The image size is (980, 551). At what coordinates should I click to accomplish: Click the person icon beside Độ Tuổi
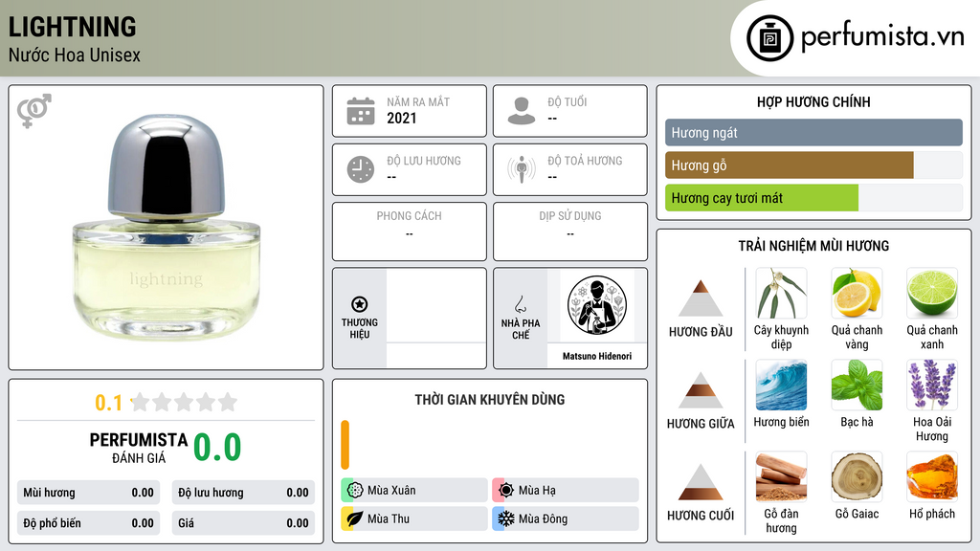click(x=522, y=111)
